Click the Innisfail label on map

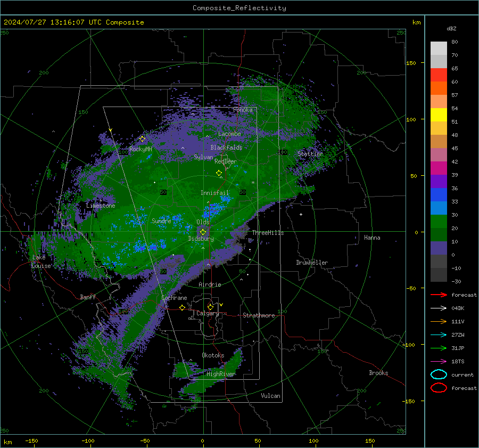click(214, 193)
